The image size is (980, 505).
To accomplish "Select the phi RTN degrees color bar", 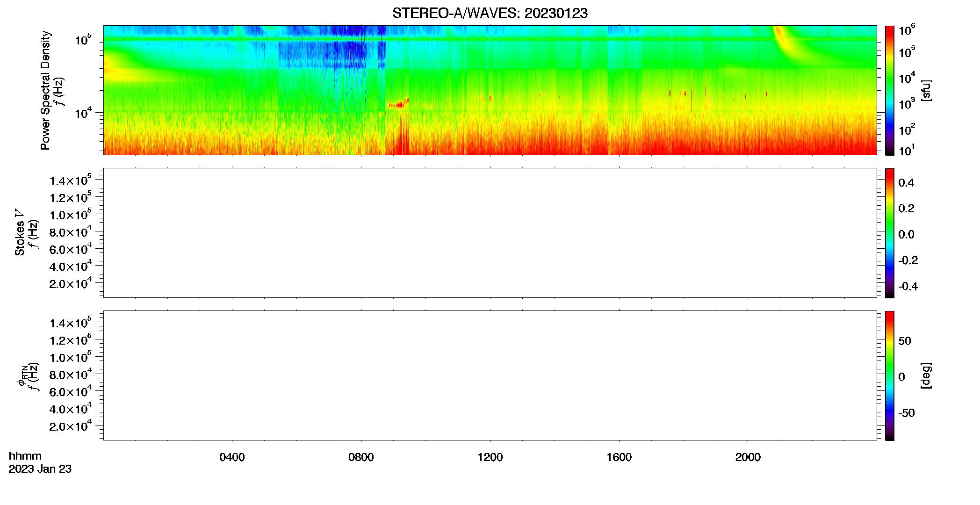I will click(889, 375).
